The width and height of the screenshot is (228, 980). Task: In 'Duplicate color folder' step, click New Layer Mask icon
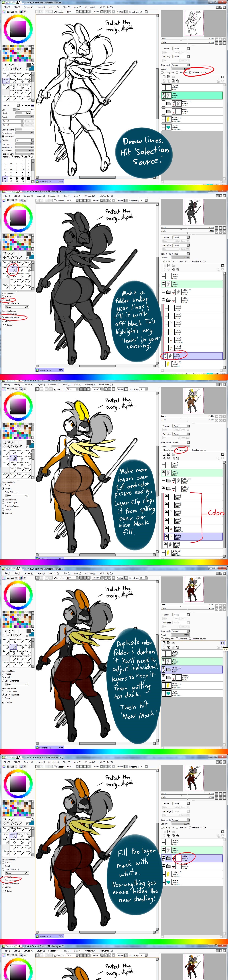point(223,643)
